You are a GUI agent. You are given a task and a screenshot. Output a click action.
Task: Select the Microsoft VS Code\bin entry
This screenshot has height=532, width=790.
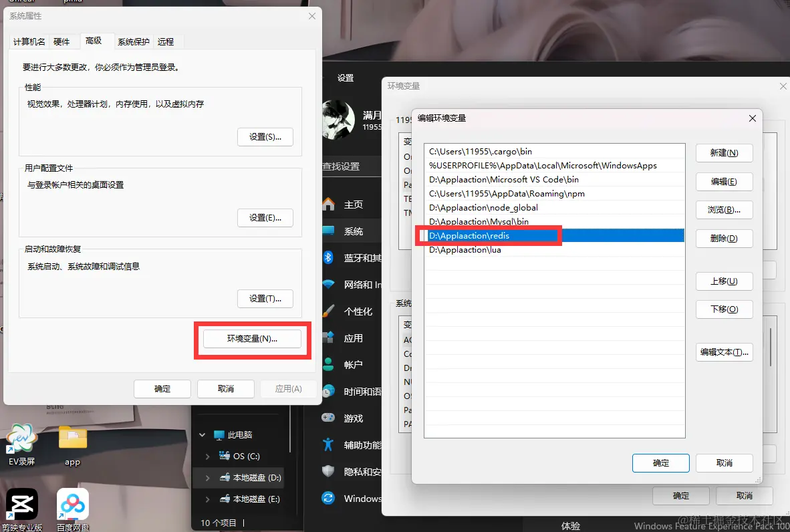pyautogui.click(x=554, y=180)
